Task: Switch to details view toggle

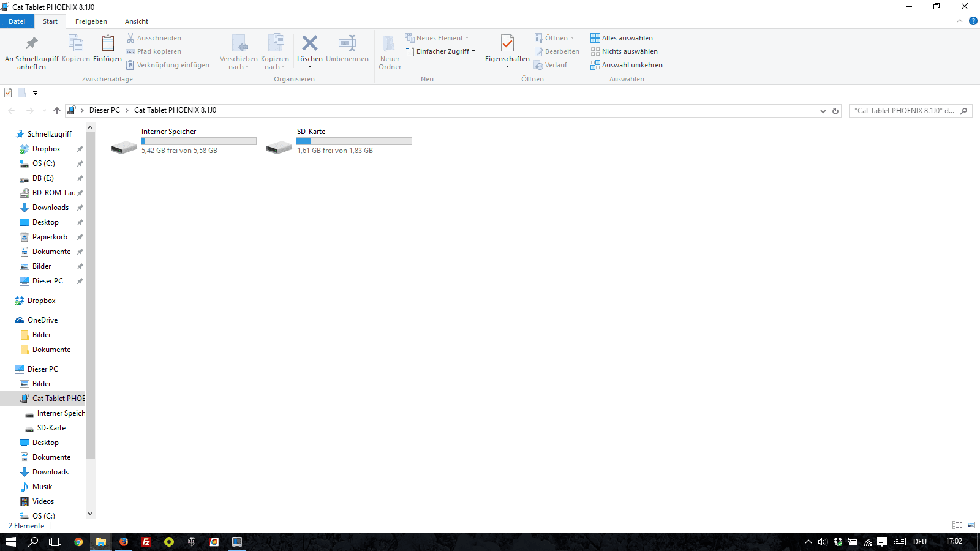Action: (x=957, y=525)
